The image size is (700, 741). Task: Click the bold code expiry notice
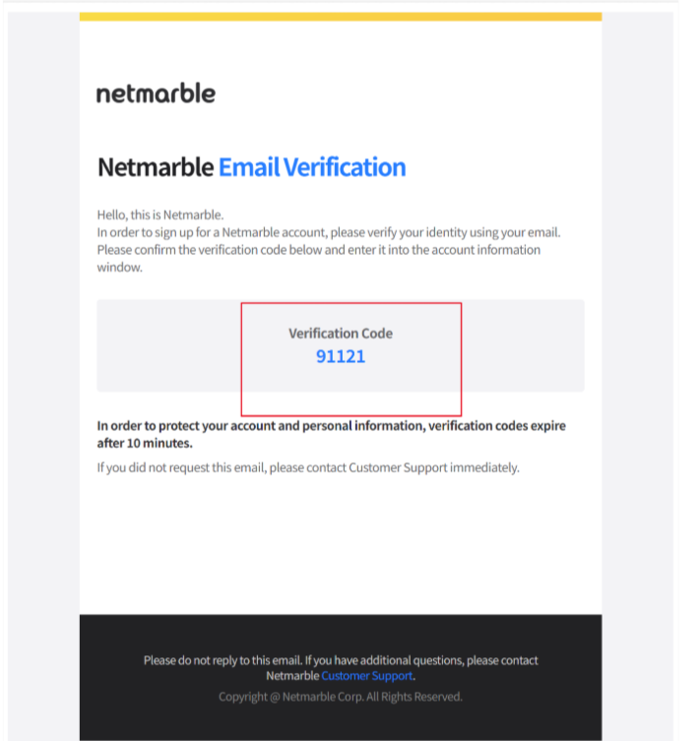[331, 426]
